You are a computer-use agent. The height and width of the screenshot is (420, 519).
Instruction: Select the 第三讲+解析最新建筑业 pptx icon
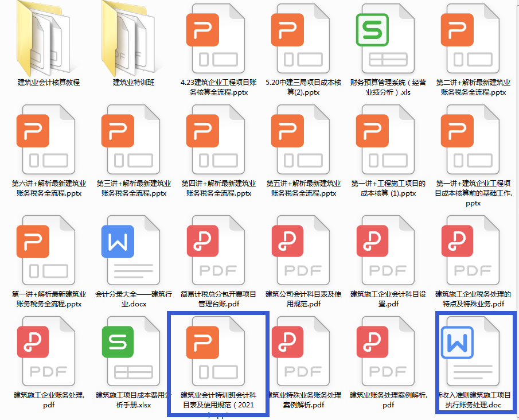tap(130, 139)
